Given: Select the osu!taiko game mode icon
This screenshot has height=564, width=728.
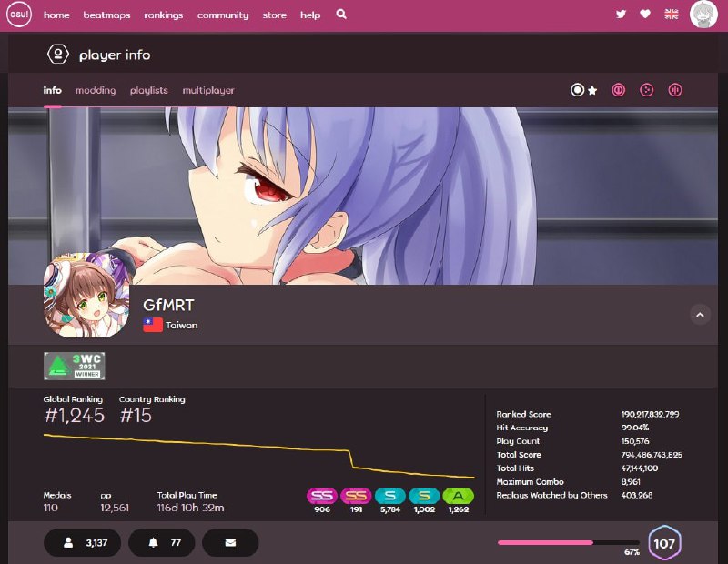Looking at the screenshot, I should (x=618, y=90).
